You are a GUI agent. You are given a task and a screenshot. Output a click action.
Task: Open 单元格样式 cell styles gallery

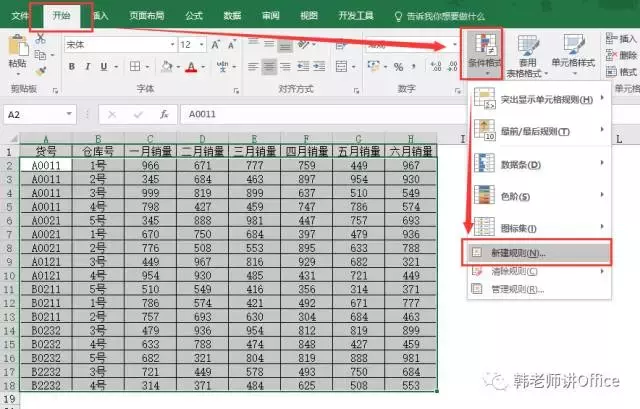pyautogui.click(x=573, y=55)
